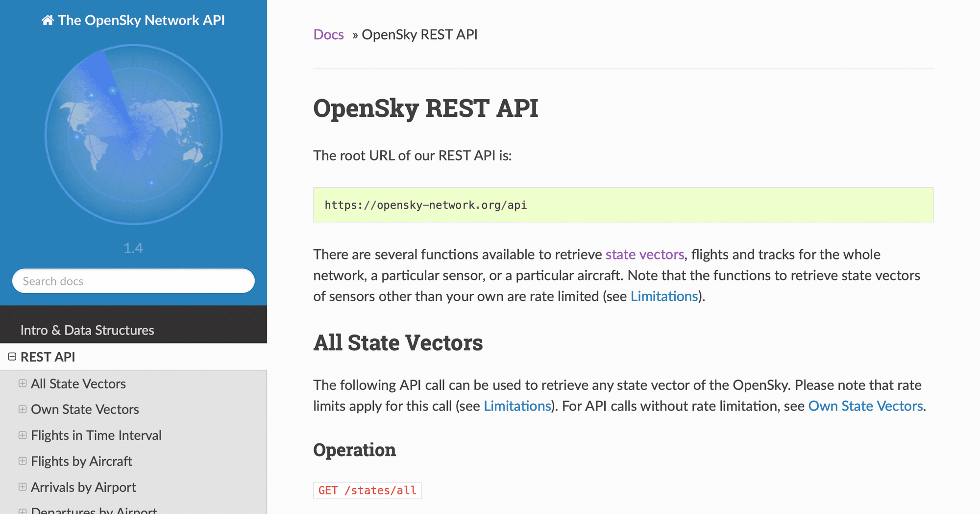
Task: Open Limitations link under All State Vectors
Action: point(517,406)
